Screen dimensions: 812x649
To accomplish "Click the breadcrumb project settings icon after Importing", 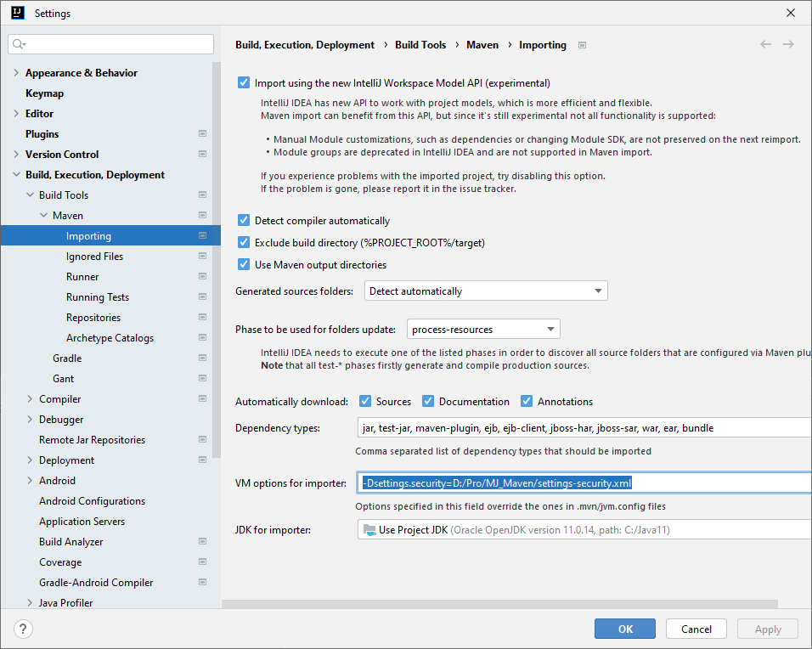I will pyautogui.click(x=582, y=45).
